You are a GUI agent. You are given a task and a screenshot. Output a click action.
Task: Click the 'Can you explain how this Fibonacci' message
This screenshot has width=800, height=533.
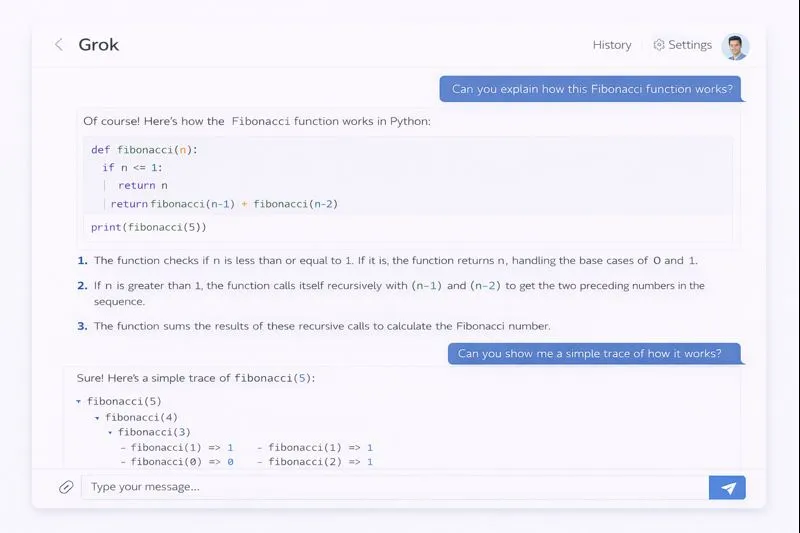592,89
